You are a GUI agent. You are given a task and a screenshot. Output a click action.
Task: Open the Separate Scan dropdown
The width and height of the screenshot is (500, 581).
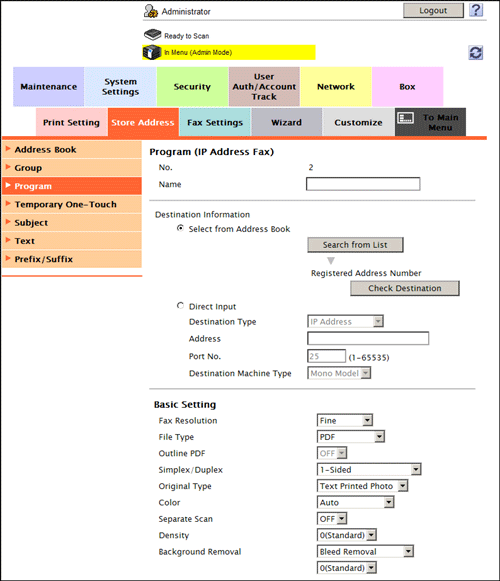(332, 518)
